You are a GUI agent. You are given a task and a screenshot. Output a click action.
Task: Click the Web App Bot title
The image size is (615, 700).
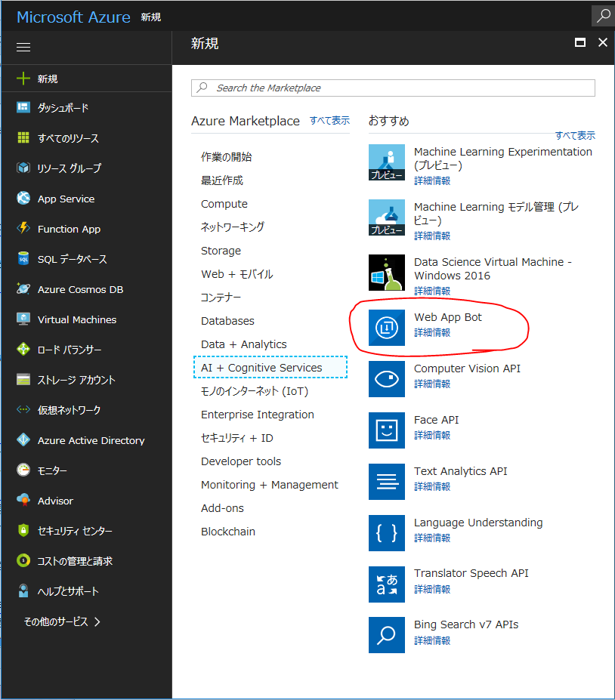[448, 317]
